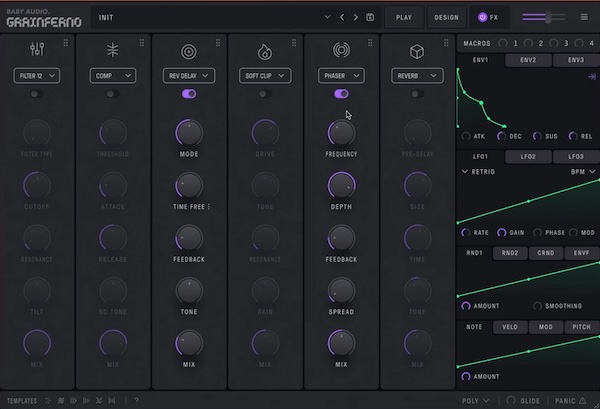Screen dimensions: 600x409
Task: Open the INIT preset dropdown arrow
Action: [x=327, y=17]
